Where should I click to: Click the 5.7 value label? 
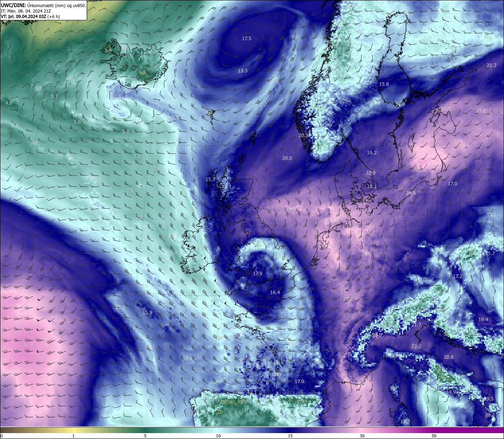point(54,96)
